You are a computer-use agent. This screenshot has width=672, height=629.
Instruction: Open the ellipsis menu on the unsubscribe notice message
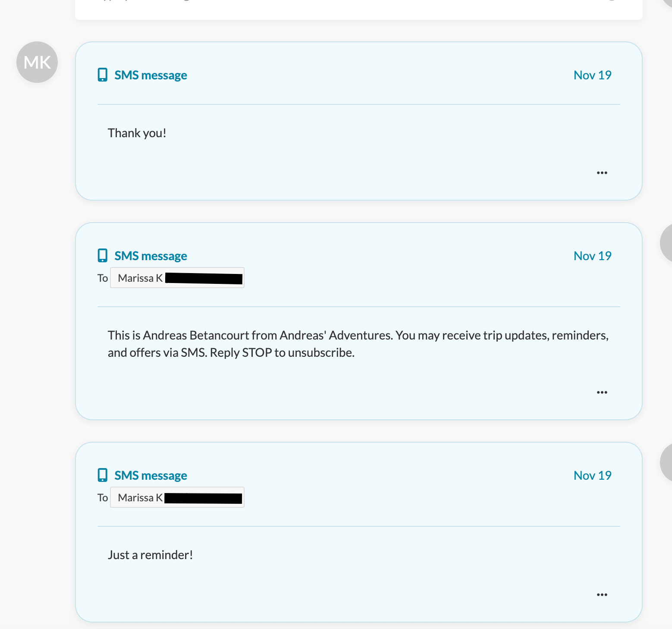pos(602,393)
